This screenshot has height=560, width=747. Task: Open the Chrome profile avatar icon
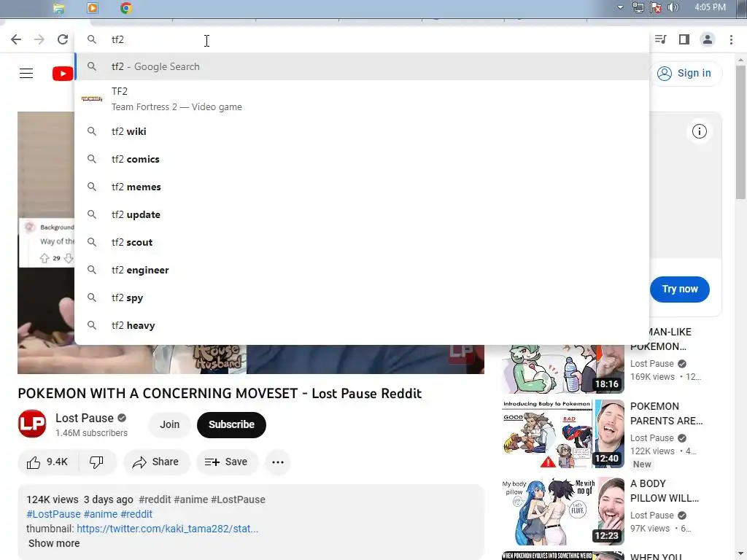708,39
